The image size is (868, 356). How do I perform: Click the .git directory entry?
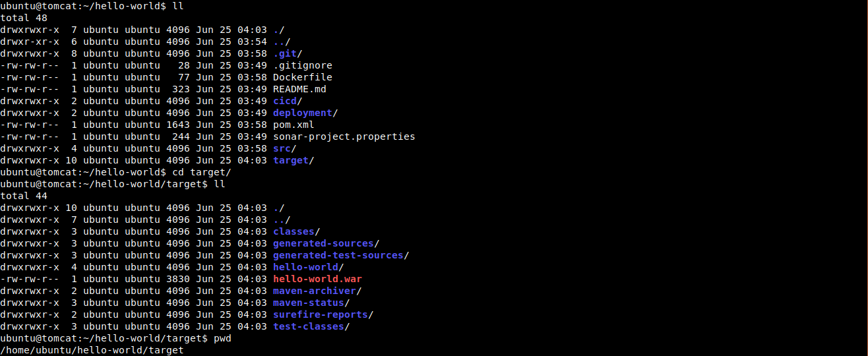pos(285,53)
